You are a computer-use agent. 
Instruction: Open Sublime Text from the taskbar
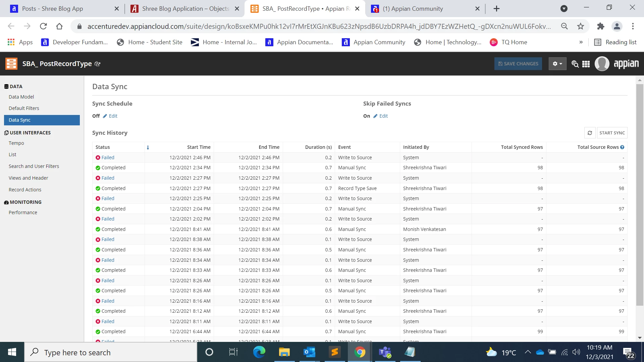click(334, 352)
